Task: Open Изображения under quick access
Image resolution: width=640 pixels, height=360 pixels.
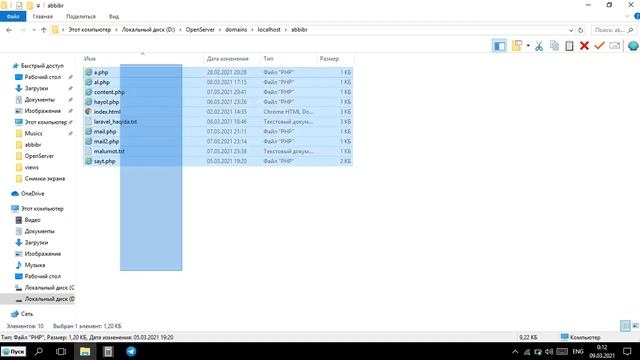Action: (x=42, y=111)
